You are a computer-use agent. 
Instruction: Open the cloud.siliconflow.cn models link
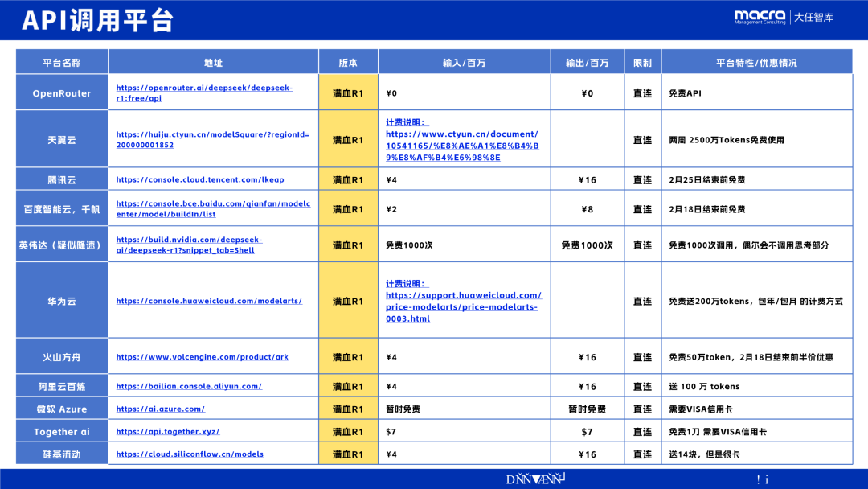(190, 454)
